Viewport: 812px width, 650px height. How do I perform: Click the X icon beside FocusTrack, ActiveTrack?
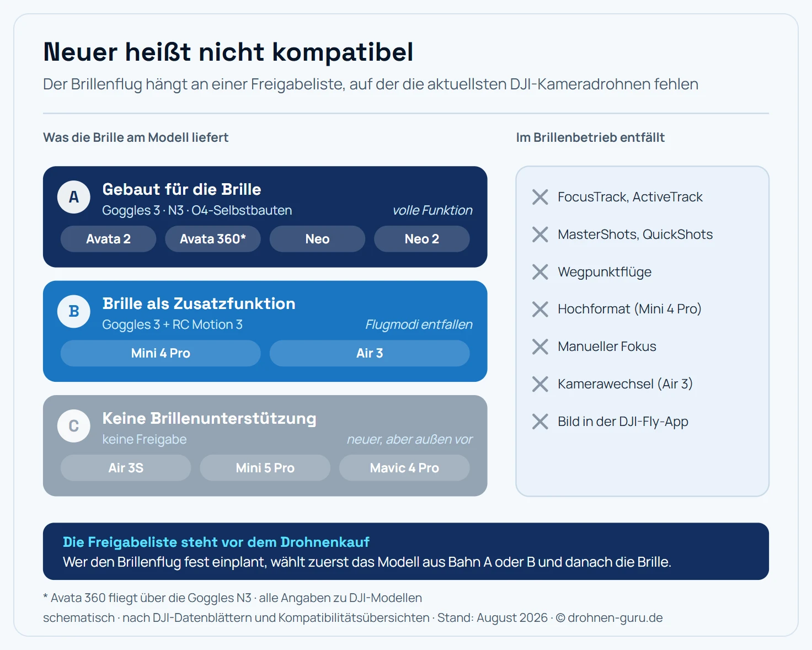click(x=540, y=197)
